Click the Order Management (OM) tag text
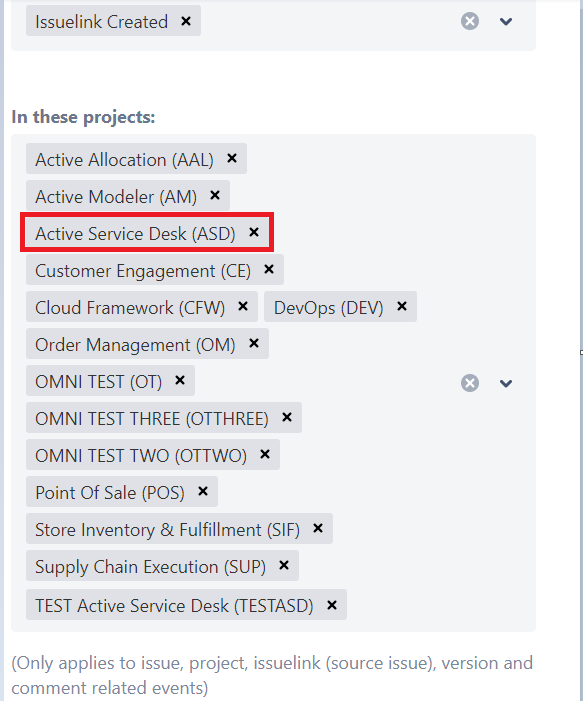 pyautogui.click(x=135, y=345)
